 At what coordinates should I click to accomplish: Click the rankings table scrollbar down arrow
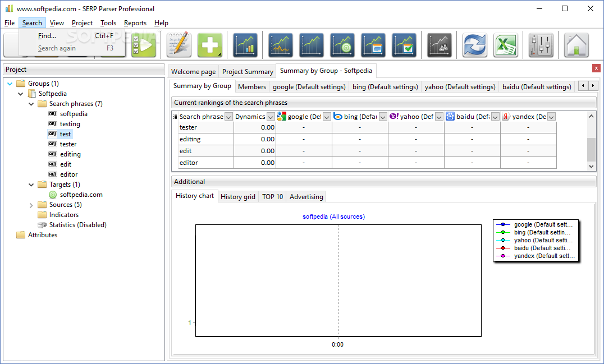591,166
